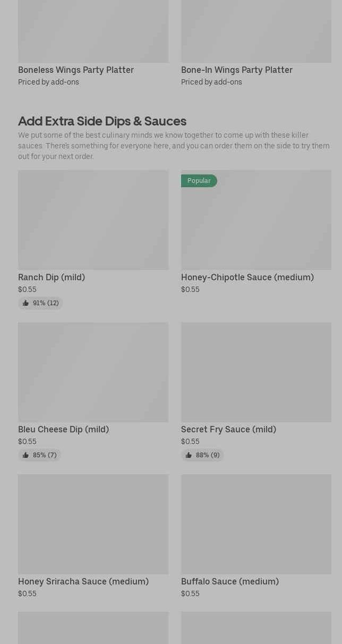342x644 pixels.
Task: Click the Popular badge on Honey-Chipotle
Action: click(x=199, y=181)
